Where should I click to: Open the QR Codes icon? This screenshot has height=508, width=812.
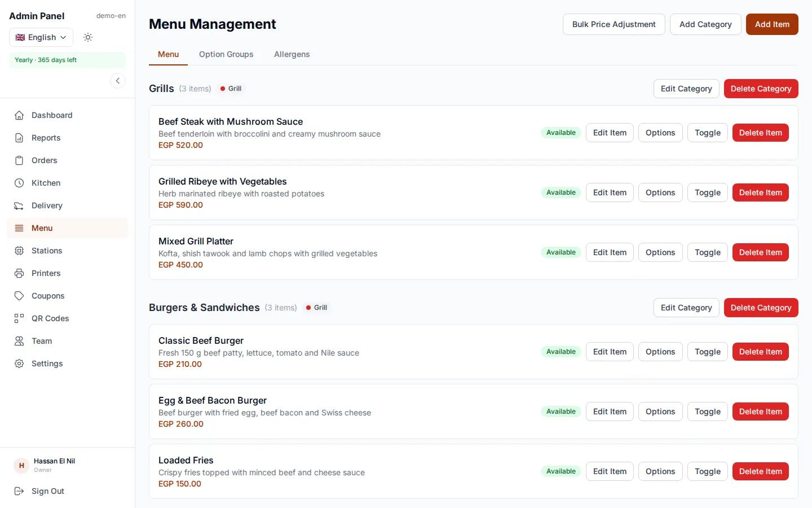coord(19,318)
